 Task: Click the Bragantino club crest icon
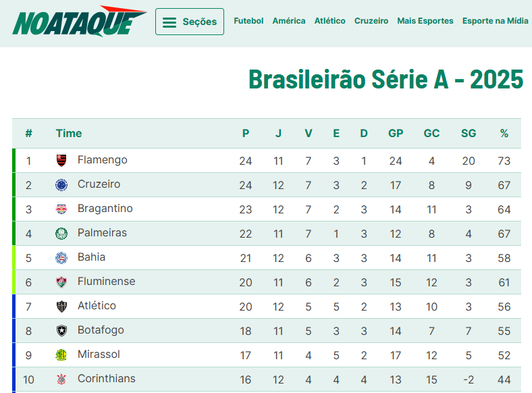(61, 209)
